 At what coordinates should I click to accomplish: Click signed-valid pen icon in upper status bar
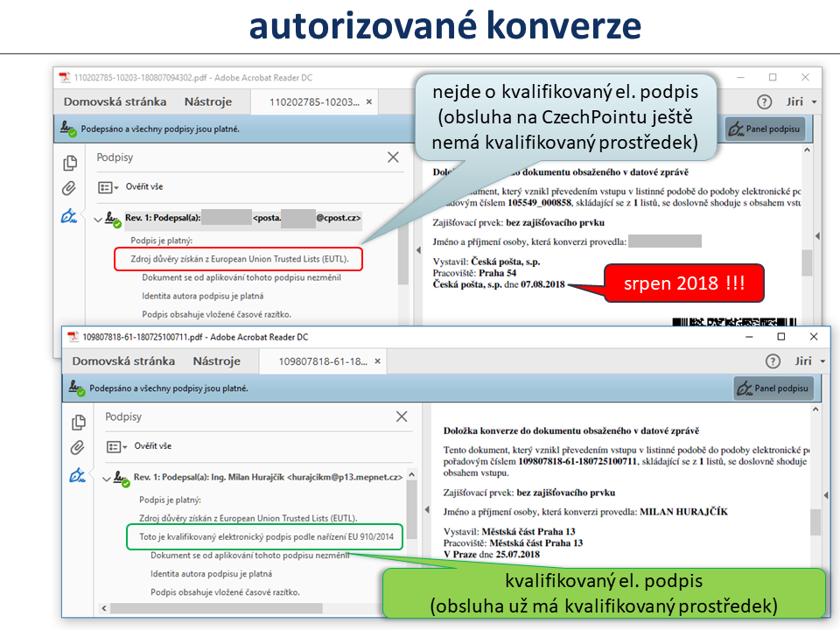coord(68,129)
